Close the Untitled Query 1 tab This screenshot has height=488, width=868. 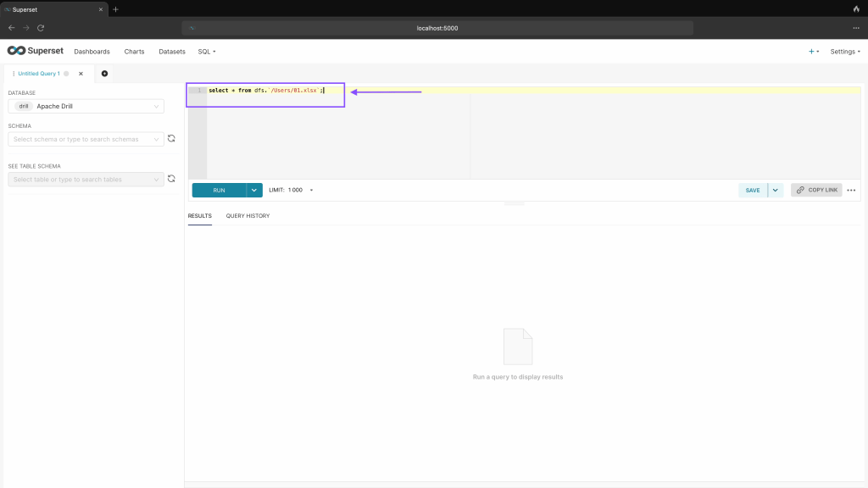click(81, 74)
